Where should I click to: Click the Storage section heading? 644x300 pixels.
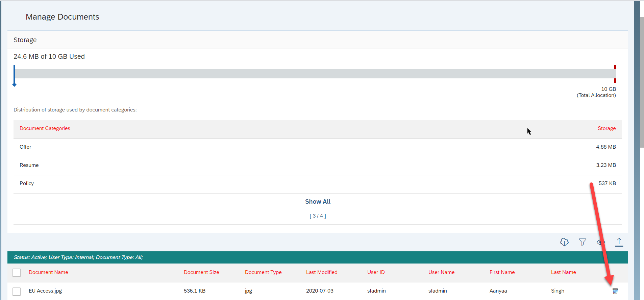[x=25, y=40]
